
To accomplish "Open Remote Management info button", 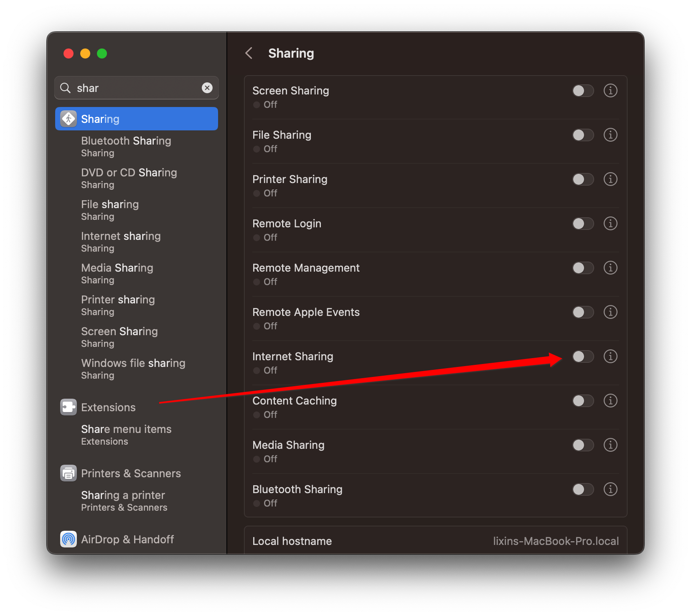I will coord(610,267).
